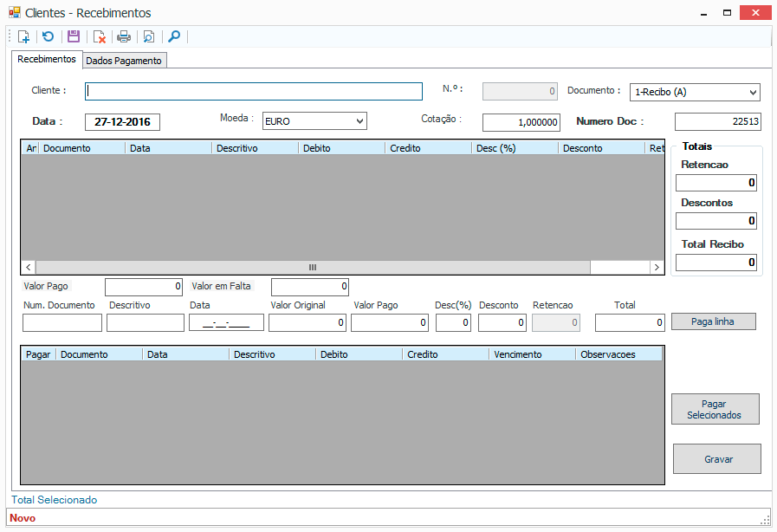
Task: Click the Num. Documento input box
Action: pyautogui.click(x=62, y=323)
